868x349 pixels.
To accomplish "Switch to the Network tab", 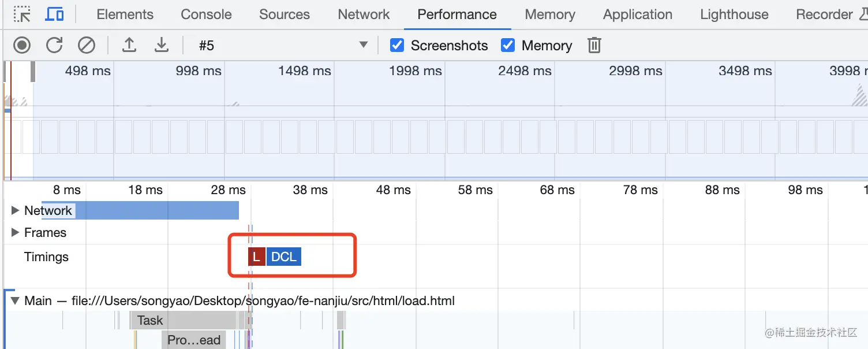I will (x=364, y=14).
